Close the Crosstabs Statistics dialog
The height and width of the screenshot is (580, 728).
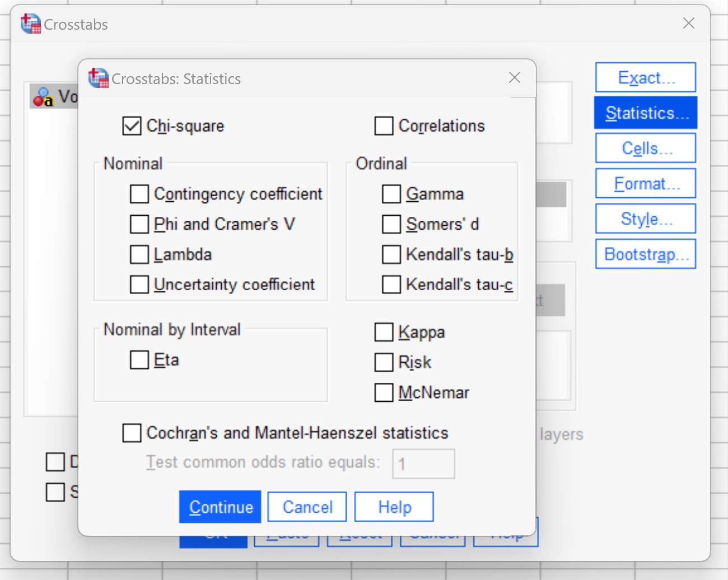(x=515, y=78)
